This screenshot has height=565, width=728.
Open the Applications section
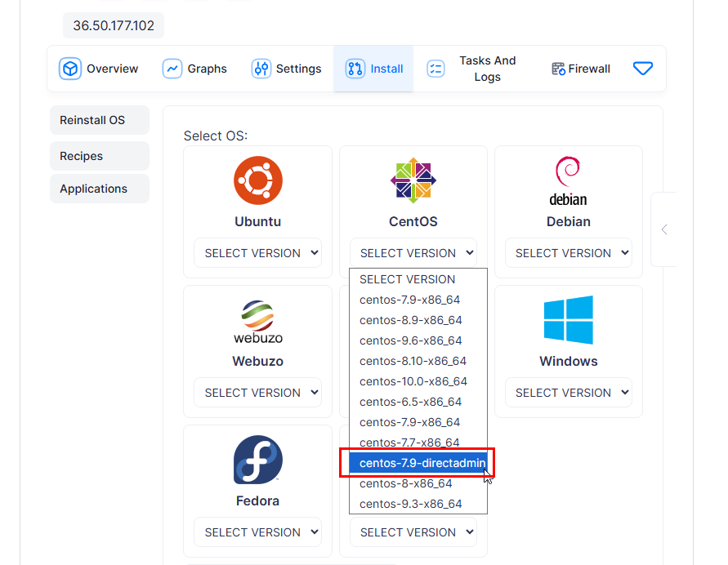pos(100,189)
